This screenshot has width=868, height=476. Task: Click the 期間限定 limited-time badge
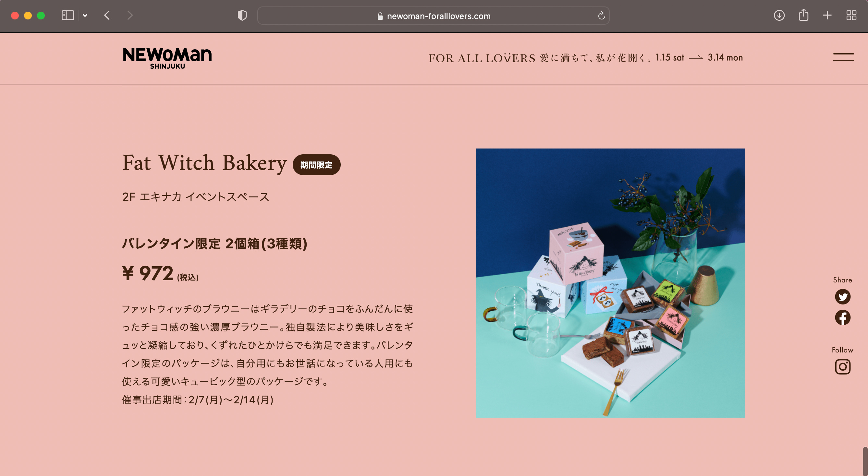(316, 165)
